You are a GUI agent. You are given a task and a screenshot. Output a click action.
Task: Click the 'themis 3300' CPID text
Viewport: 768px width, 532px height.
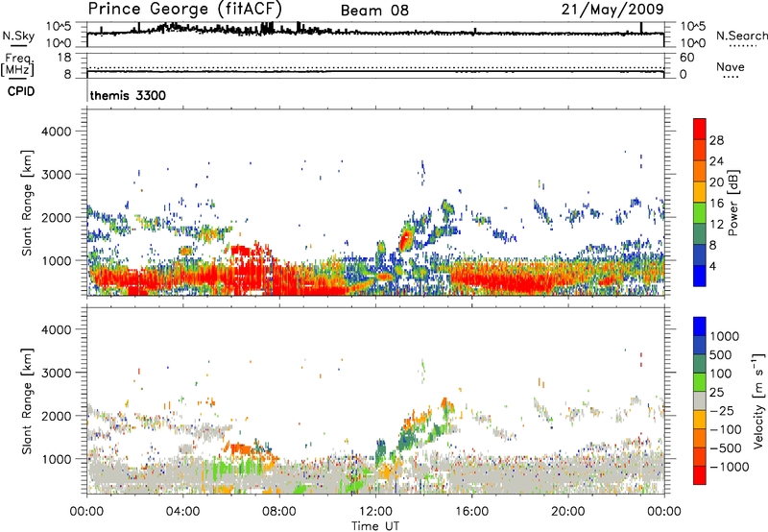pos(128,95)
